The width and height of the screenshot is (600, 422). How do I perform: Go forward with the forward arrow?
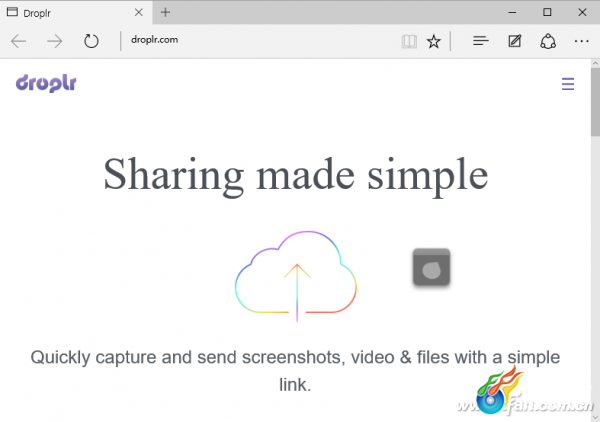pos(55,41)
